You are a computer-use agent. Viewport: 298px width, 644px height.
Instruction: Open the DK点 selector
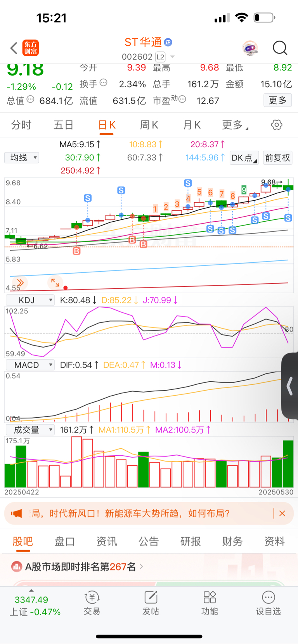pos(244,158)
